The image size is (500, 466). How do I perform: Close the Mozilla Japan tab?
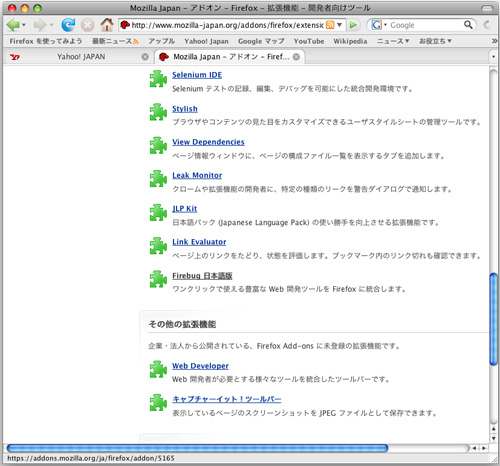[x=296, y=57]
